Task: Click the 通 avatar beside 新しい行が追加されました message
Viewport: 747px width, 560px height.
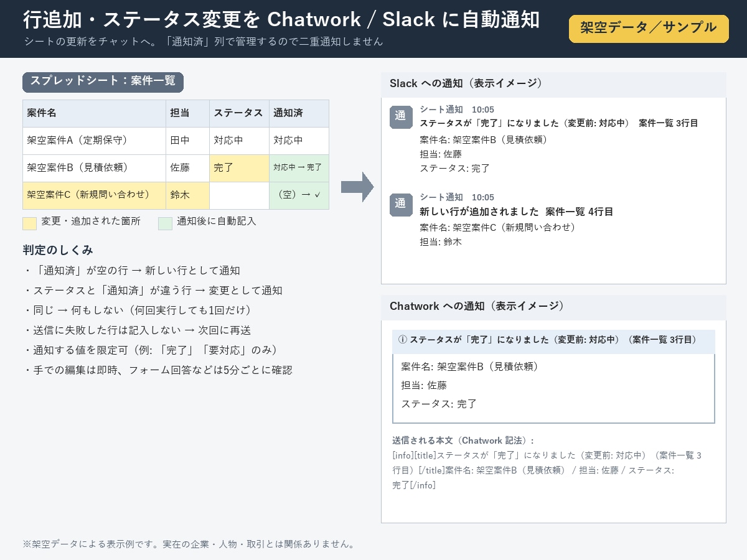Action: [400, 205]
